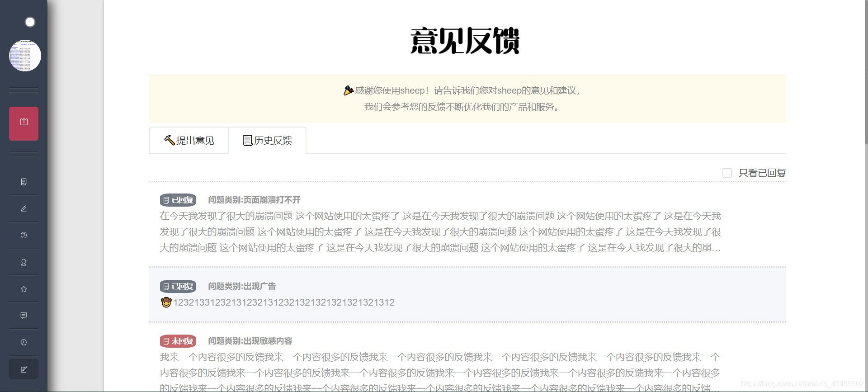Select text 问题类别:出现敏感内容
Image resolution: width=868 pixels, height=392 pixels.
(x=250, y=341)
